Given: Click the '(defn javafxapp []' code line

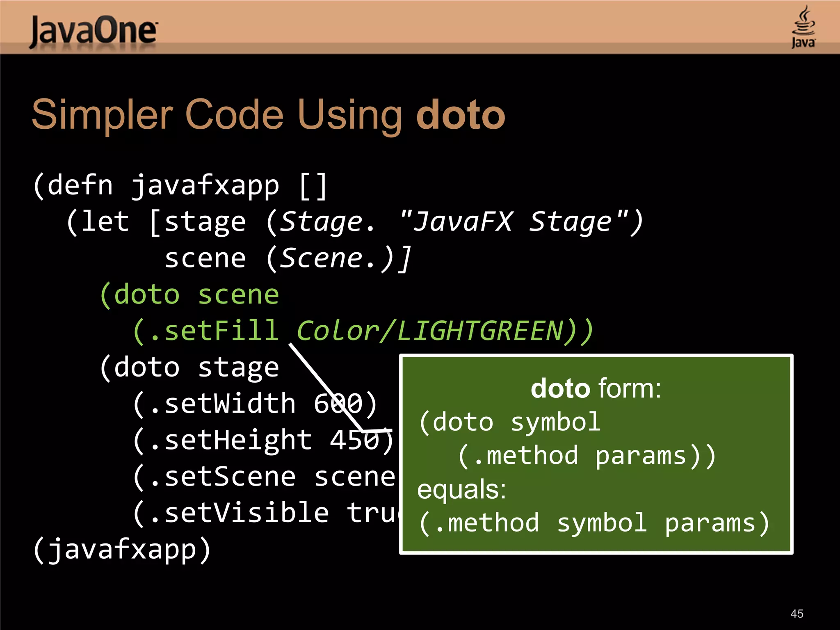Looking at the screenshot, I should pyautogui.click(x=180, y=185).
